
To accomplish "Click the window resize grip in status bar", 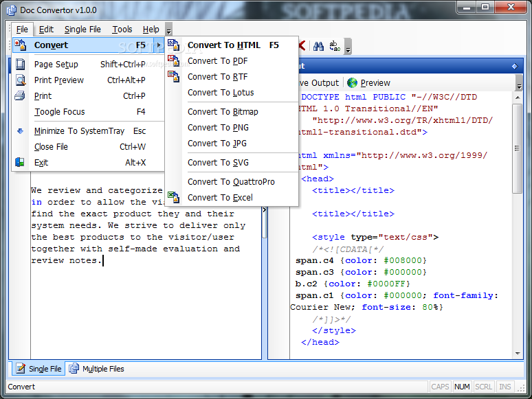I will (x=521, y=389).
